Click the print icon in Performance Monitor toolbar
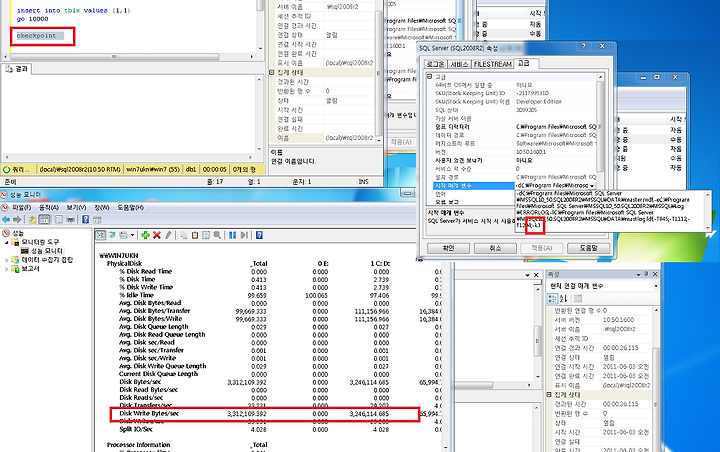Image resolution: width=720 pixels, height=452 pixels. point(70,220)
